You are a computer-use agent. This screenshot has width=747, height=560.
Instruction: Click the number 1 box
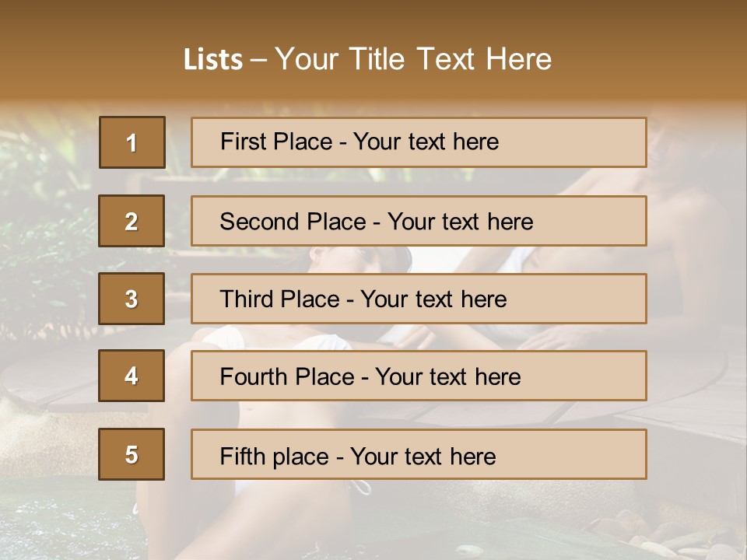(x=132, y=142)
